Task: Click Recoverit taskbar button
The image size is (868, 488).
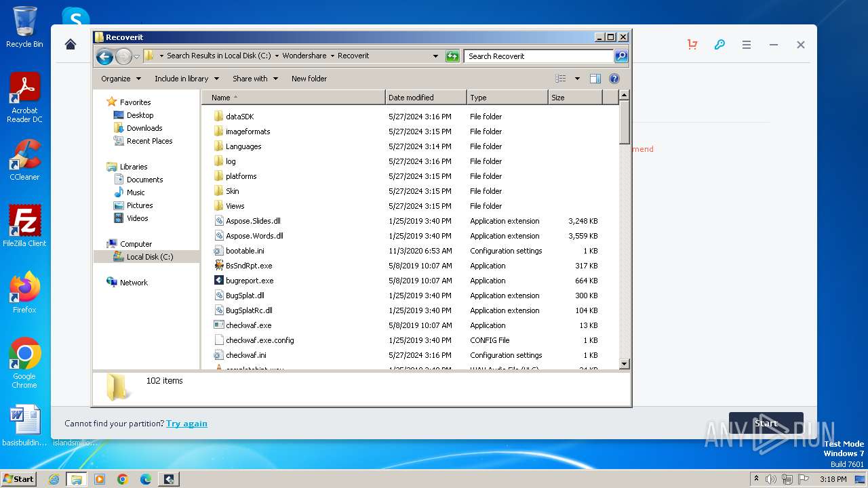Action: click(x=169, y=479)
